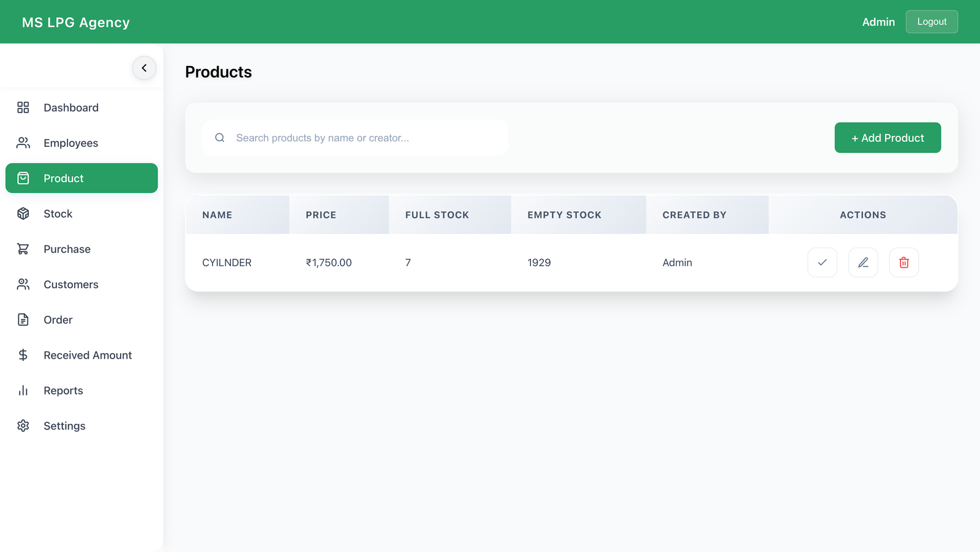Click the Settings gear icon
The height and width of the screenshot is (552, 980).
pos(23,426)
